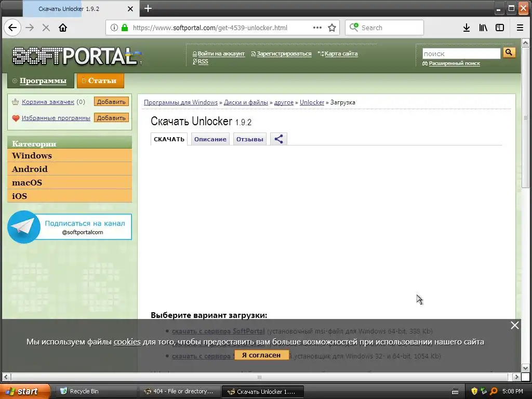
Task: Open the cookies link in banner
Action: point(127,342)
